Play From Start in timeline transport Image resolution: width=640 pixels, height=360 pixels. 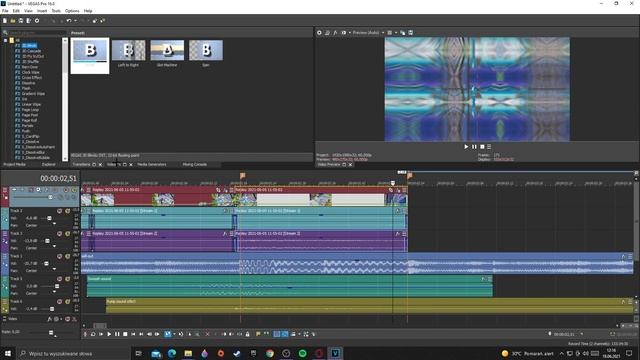click(x=101, y=334)
